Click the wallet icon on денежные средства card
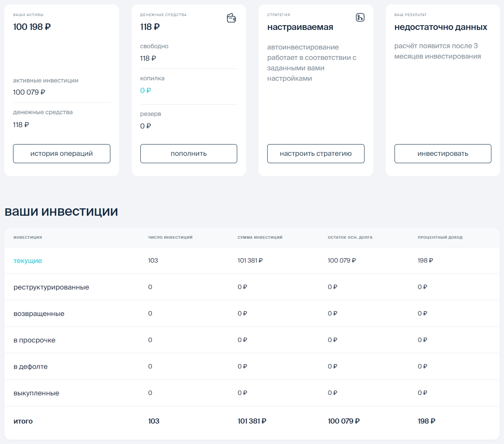The image size is (504, 444). click(231, 19)
